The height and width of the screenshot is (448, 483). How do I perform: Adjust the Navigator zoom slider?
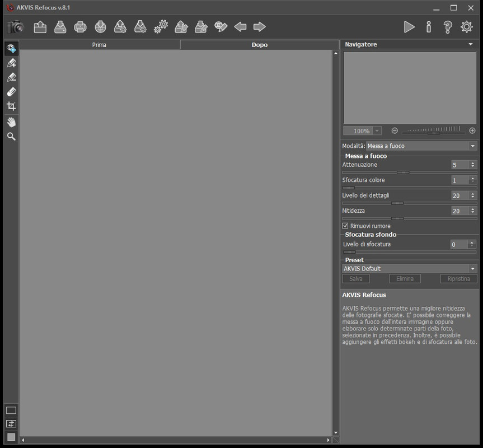pyautogui.click(x=434, y=133)
